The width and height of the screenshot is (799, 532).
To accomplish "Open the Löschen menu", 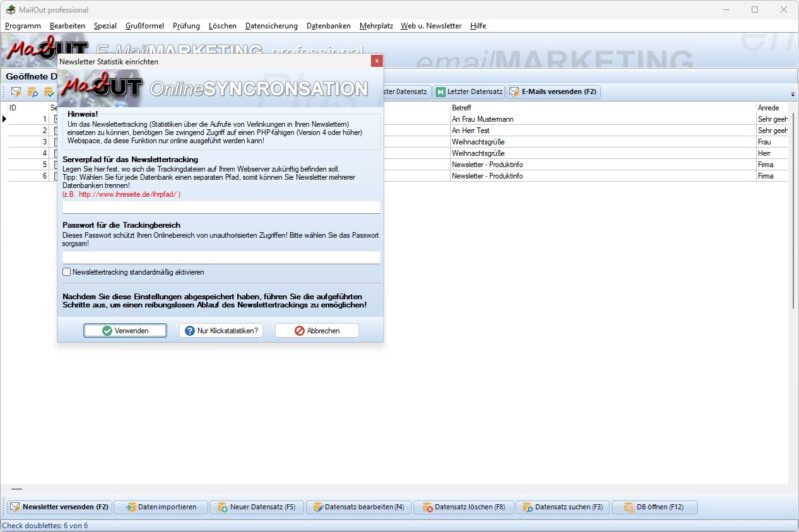I will click(222, 26).
